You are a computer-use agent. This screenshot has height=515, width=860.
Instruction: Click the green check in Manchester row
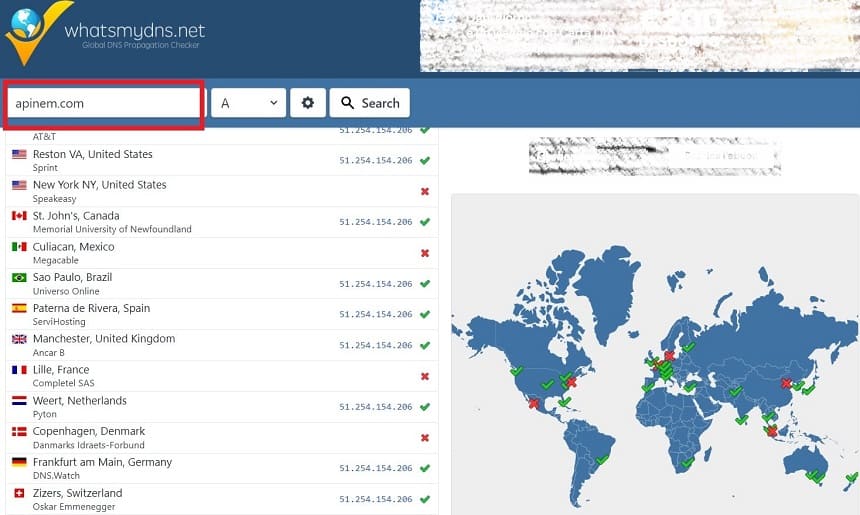425,346
